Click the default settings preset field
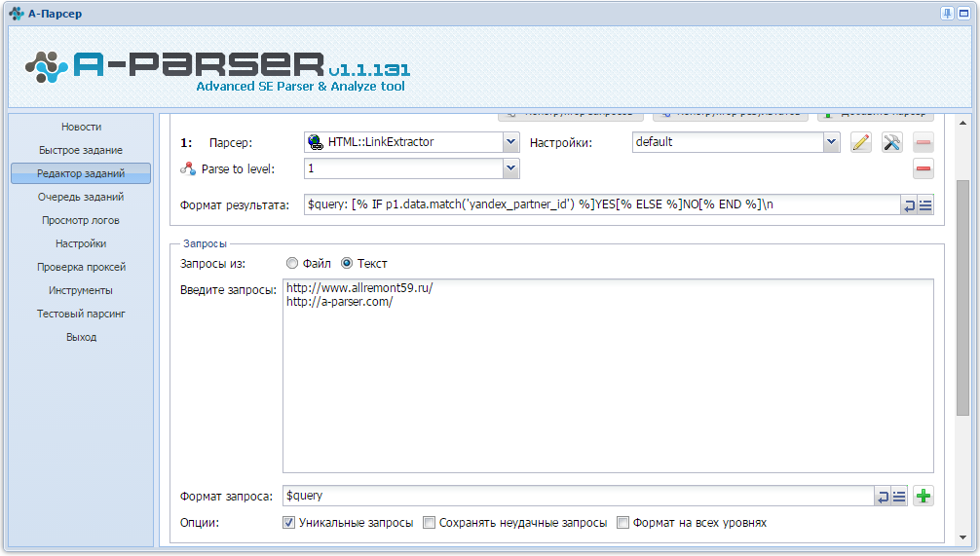The width and height of the screenshot is (980, 556). pos(728,142)
